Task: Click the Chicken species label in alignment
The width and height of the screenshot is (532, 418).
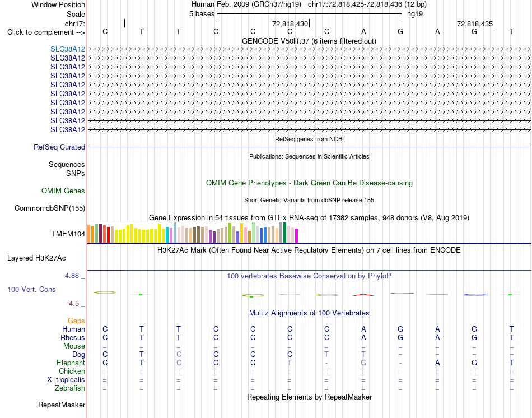Action: 72,371
